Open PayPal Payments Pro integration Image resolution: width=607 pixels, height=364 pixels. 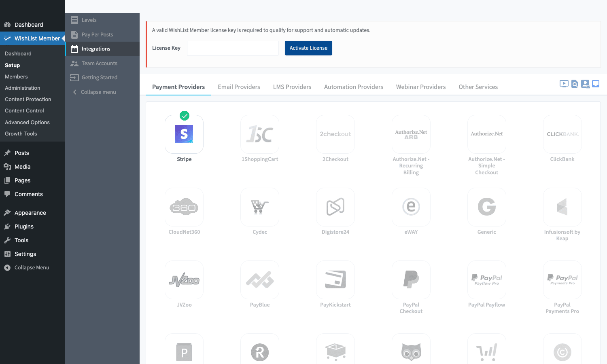[562, 280]
